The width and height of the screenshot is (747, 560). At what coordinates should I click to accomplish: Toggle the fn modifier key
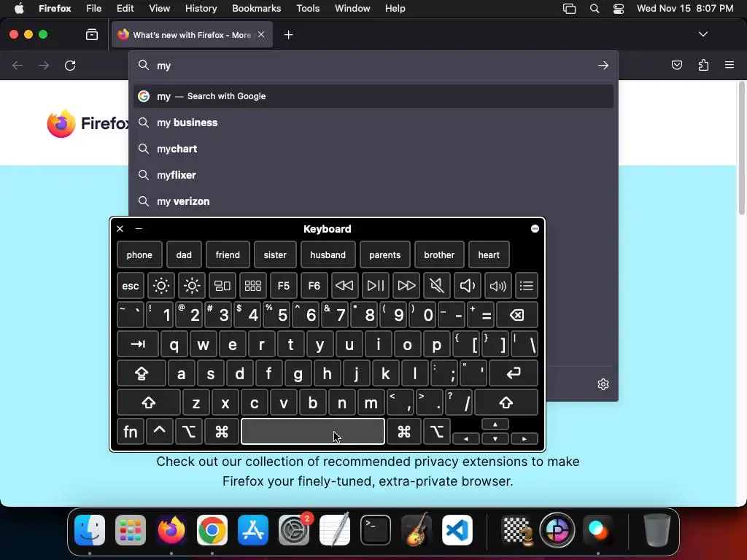click(131, 432)
